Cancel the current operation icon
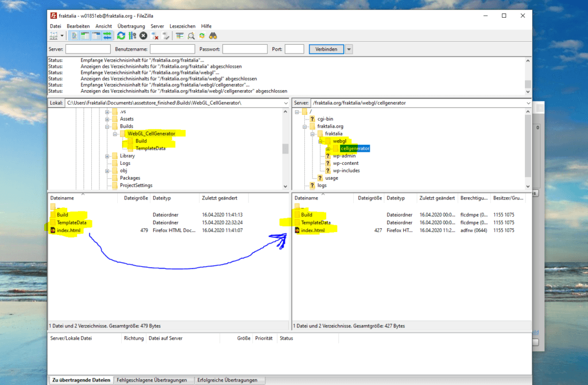The width and height of the screenshot is (588, 385). 144,36
